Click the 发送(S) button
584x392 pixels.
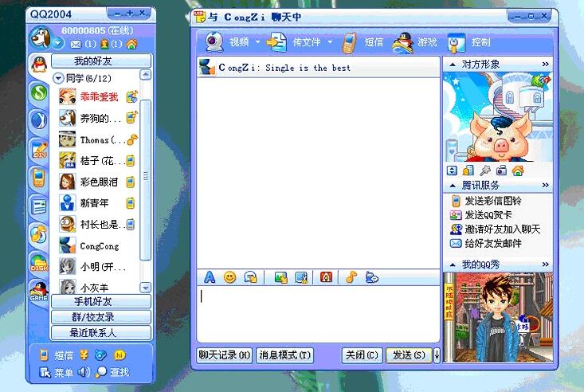coord(409,355)
